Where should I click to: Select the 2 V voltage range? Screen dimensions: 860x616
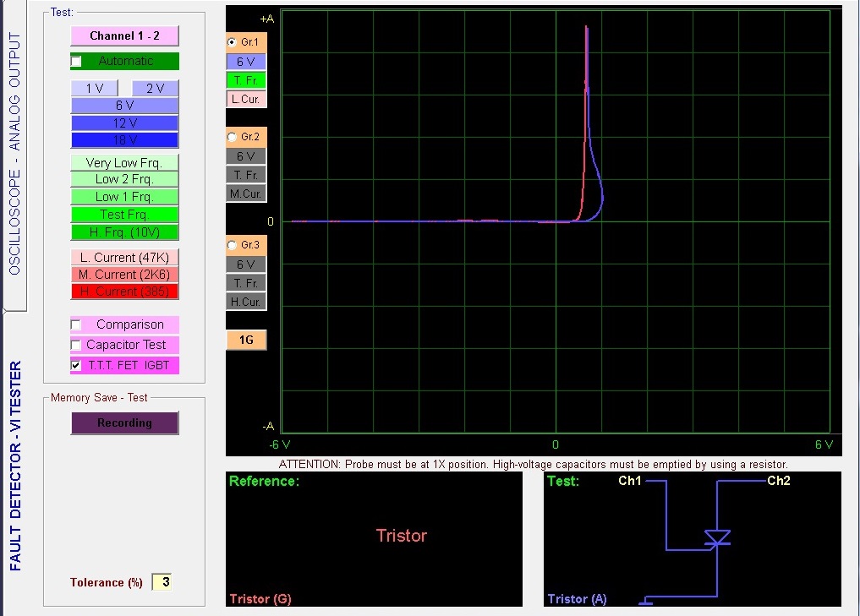point(155,89)
